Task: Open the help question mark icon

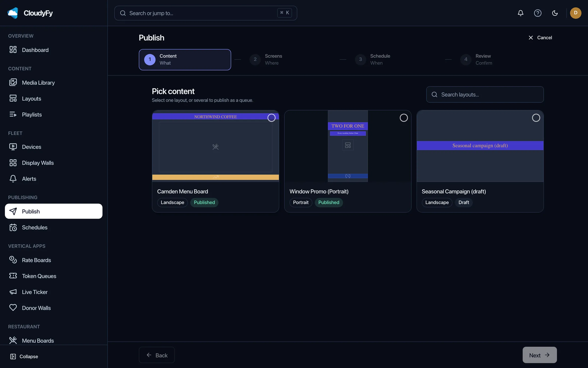Action: tap(538, 13)
